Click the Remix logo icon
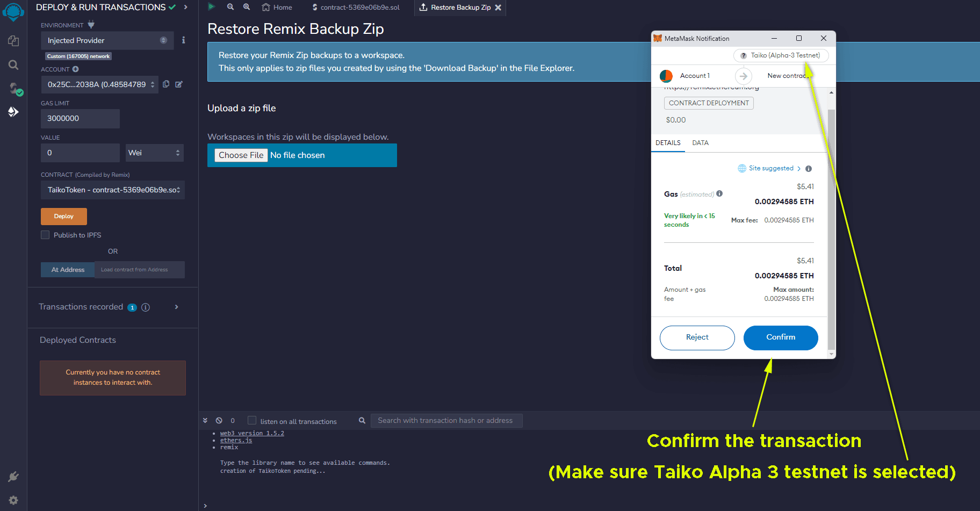The image size is (980, 511). coord(13,11)
